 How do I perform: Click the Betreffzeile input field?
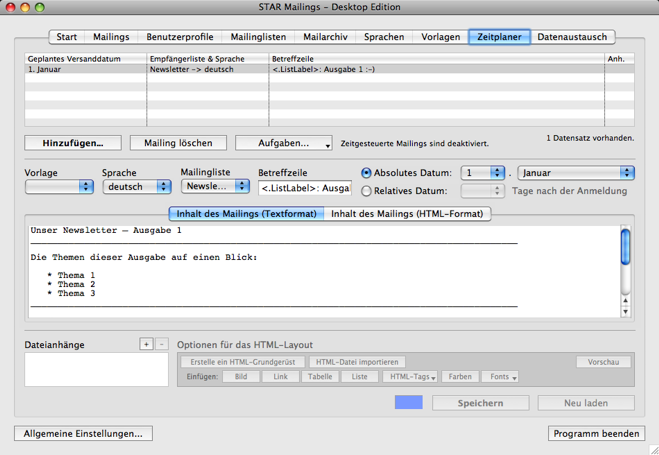(x=305, y=188)
